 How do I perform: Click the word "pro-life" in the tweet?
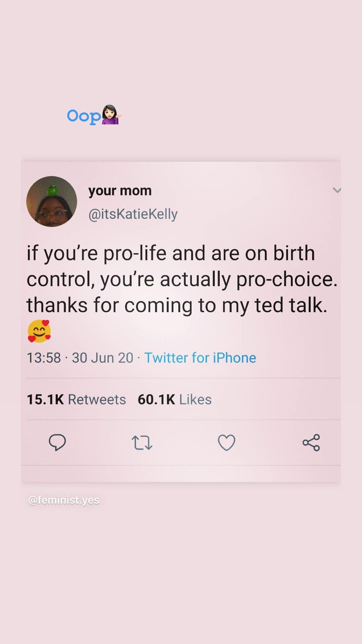(x=135, y=253)
